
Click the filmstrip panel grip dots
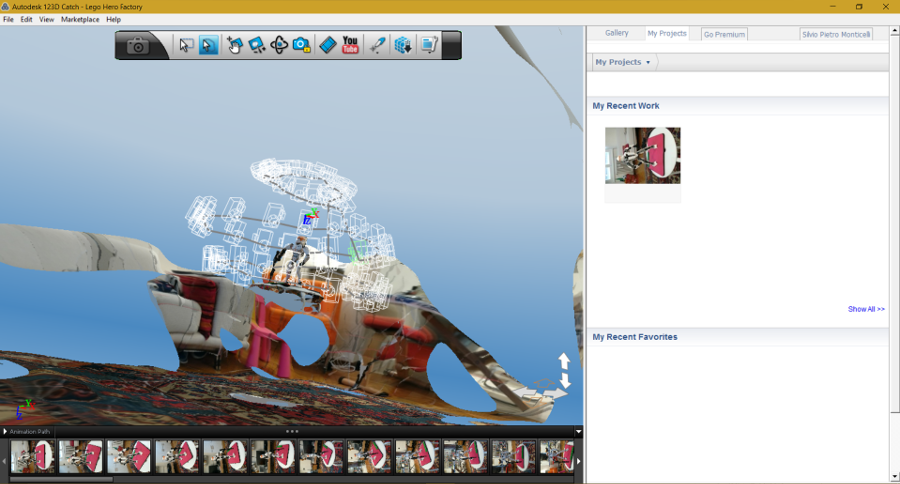(292, 431)
